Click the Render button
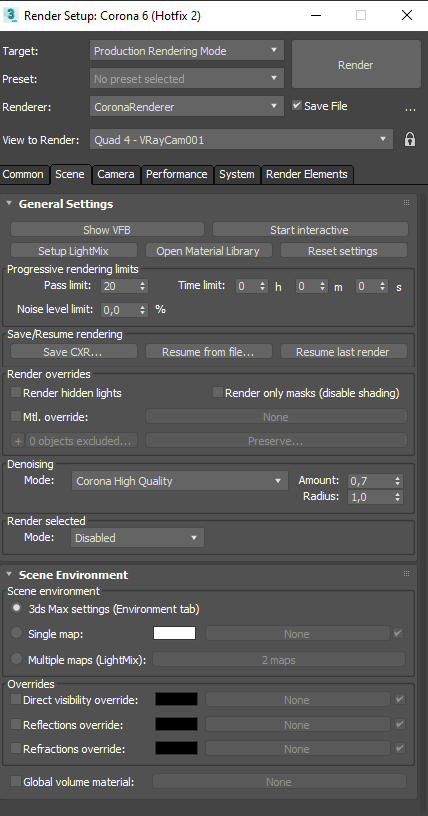This screenshot has width=428, height=816. click(356, 65)
